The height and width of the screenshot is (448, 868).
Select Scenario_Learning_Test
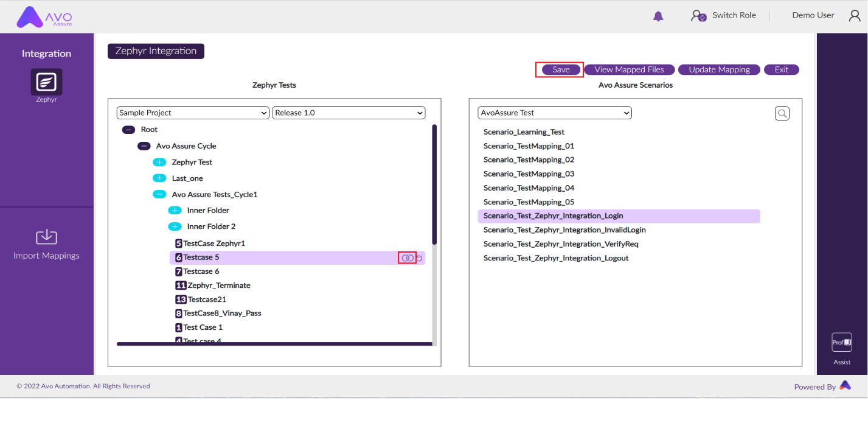pyautogui.click(x=524, y=132)
